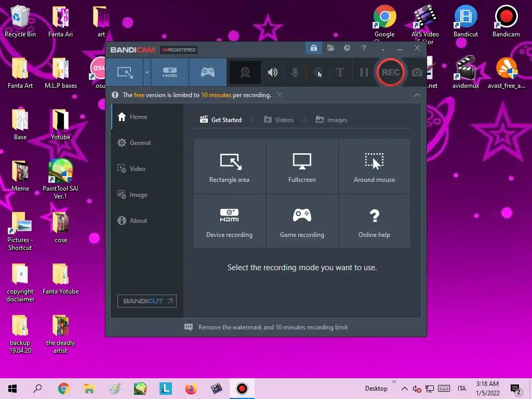
Task: Collapse the Bandicam panel with chevron
Action: pos(417,95)
